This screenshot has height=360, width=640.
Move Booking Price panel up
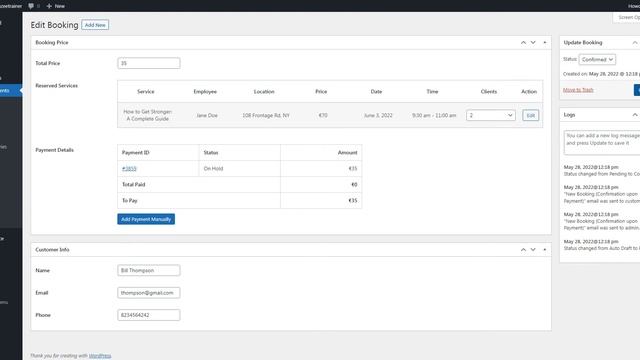[523, 42]
